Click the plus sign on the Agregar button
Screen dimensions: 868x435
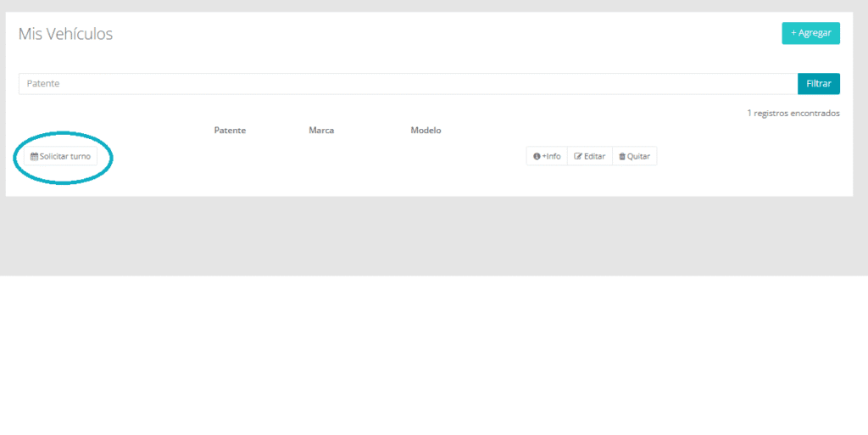click(x=794, y=33)
